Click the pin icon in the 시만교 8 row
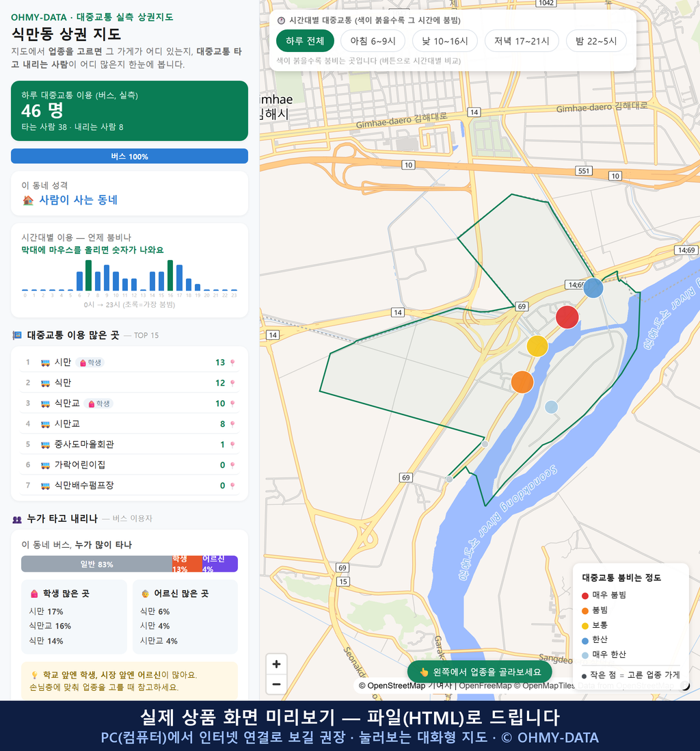Screen dimensions: 700x751 (232, 424)
